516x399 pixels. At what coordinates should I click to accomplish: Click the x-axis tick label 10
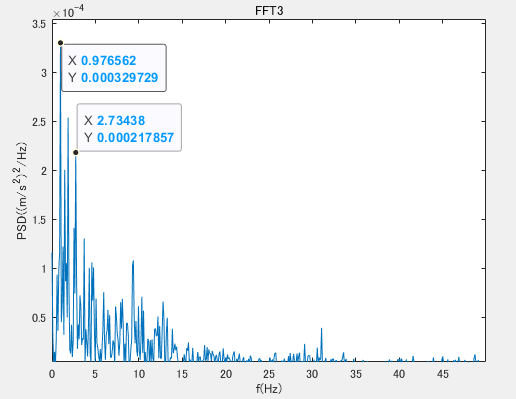[139, 374]
